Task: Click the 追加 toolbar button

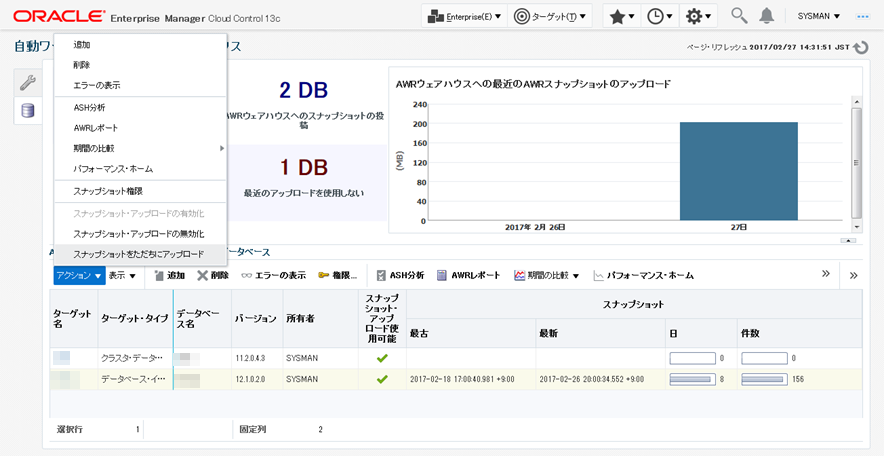Action: (170, 276)
